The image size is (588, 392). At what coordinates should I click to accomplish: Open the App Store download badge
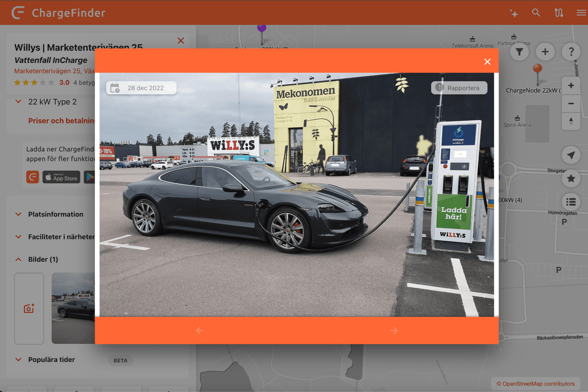click(x=61, y=177)
